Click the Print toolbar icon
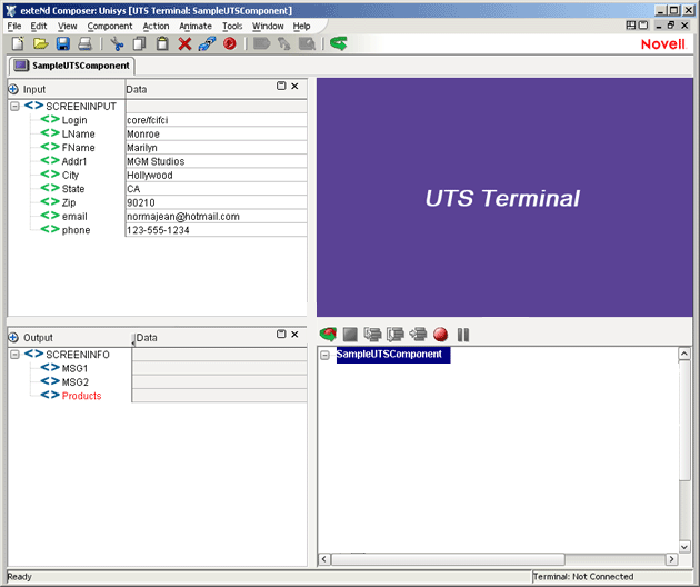This screenshot has width=700, height=587. tap(85, 44)
